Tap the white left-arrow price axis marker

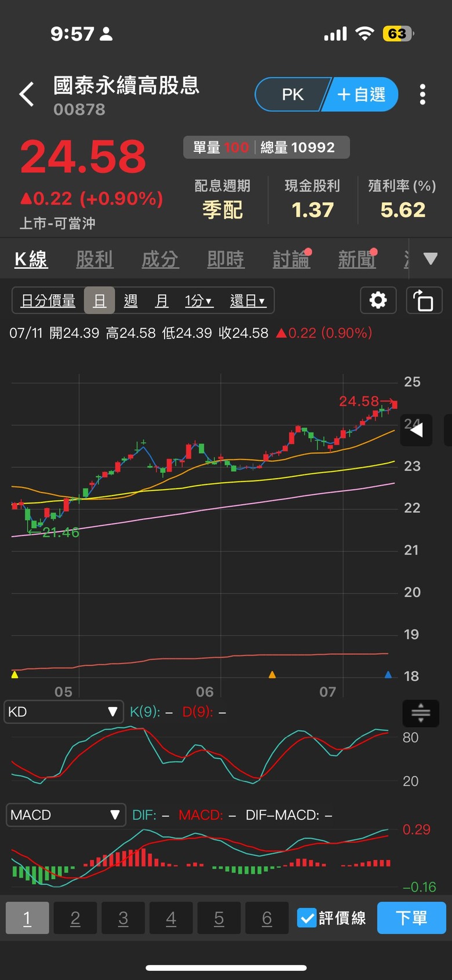click(416, 429)
